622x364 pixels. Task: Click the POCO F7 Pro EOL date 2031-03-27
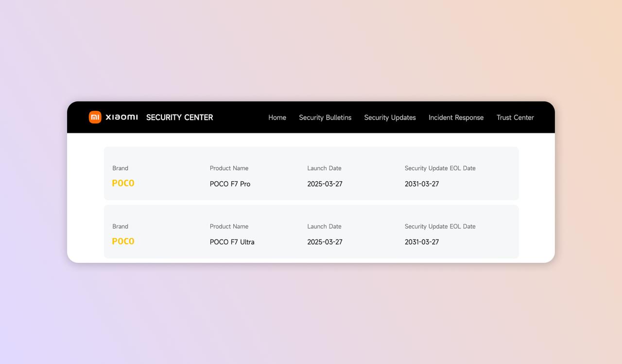422,184
